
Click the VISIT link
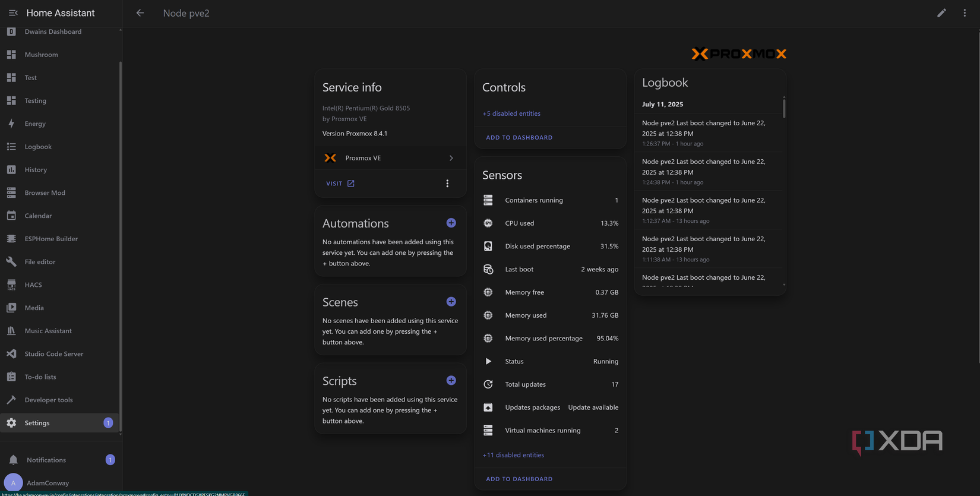click(340, 184)
